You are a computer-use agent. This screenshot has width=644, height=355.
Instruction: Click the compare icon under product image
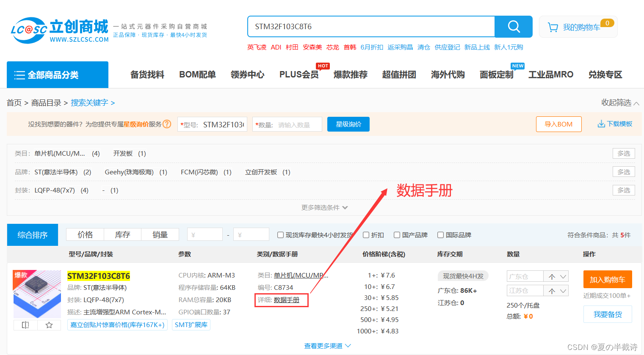coord(25,325)
